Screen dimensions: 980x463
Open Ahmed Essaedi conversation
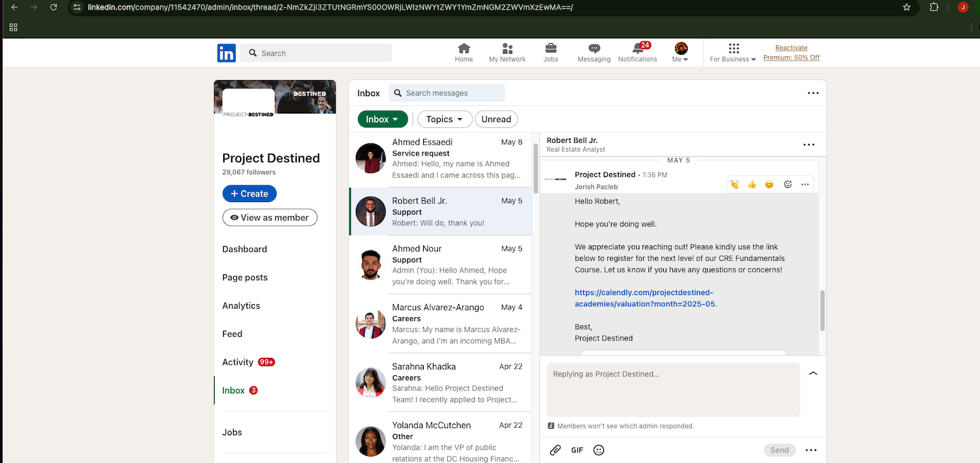[440, 158]
